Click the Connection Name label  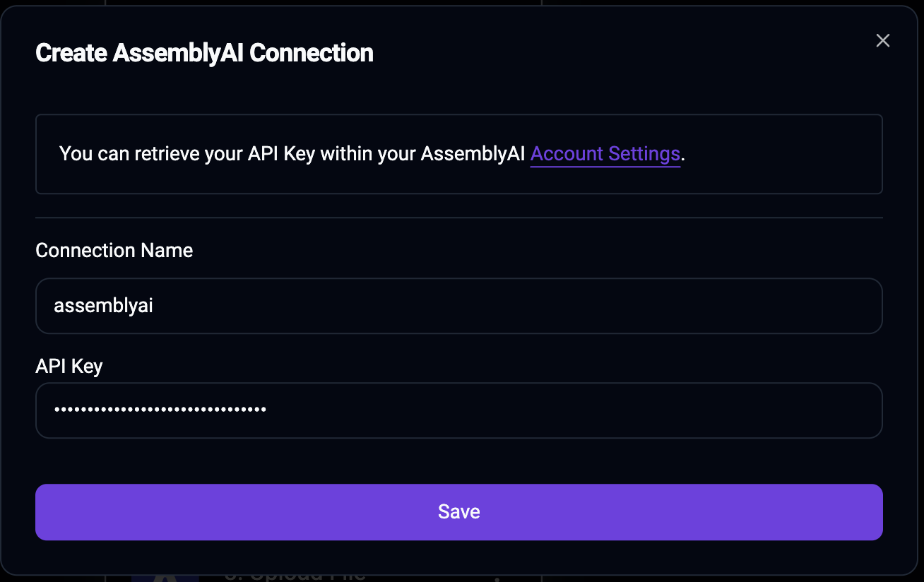tap(114, 250)
